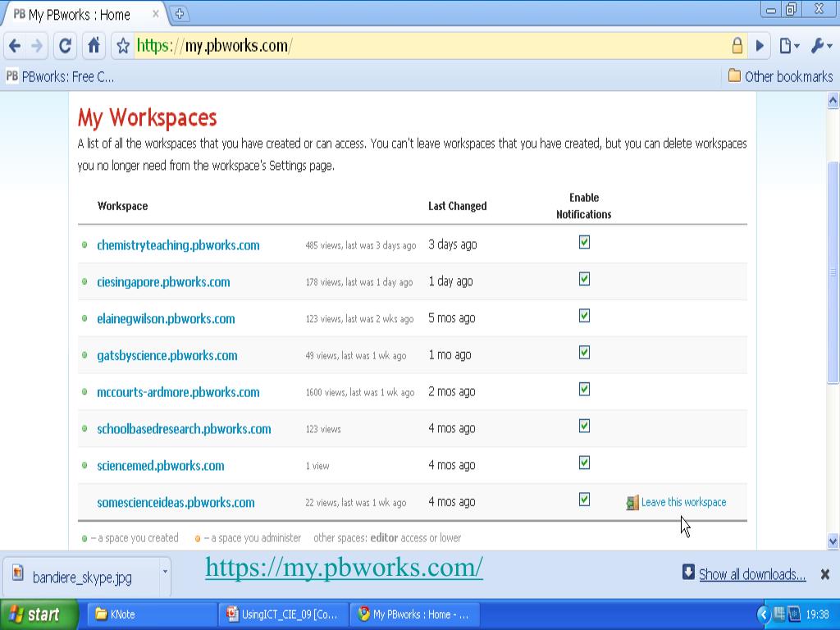Toggle notifications for sciencemed workspace
The width and height of the screenshot is (840, 630).
584,463
